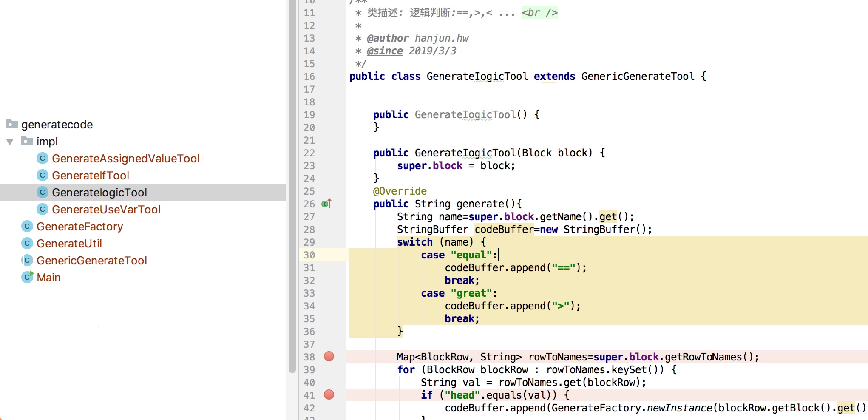Click newInstance method call on line 42
868x420 pixels.
(x=679, y=408)
